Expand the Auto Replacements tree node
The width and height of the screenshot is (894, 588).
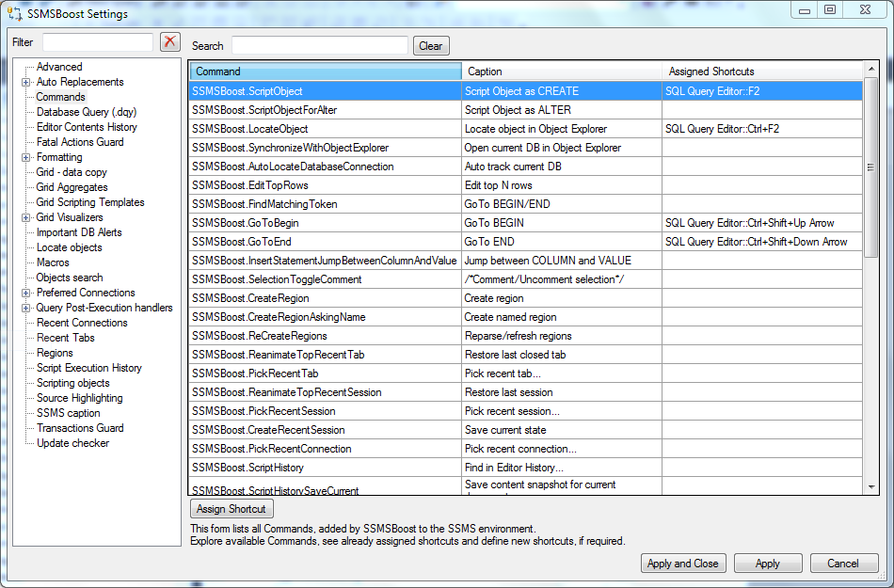click(x=25, y=82)
